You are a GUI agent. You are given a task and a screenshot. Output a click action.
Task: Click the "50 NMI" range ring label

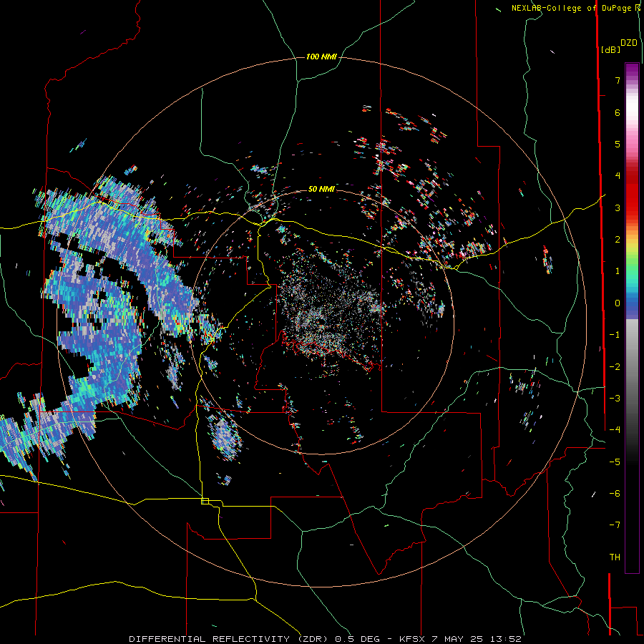point(321,189)
